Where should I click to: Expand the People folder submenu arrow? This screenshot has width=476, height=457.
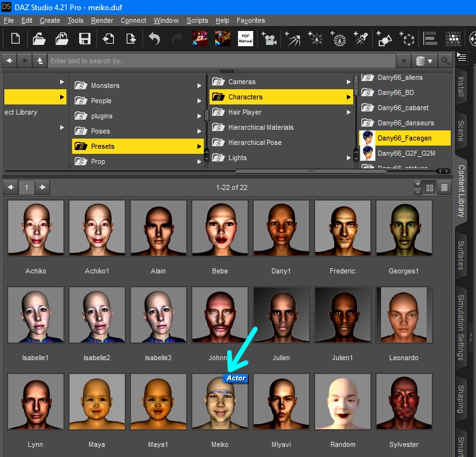pyautogui.click(x=199, y=101)
